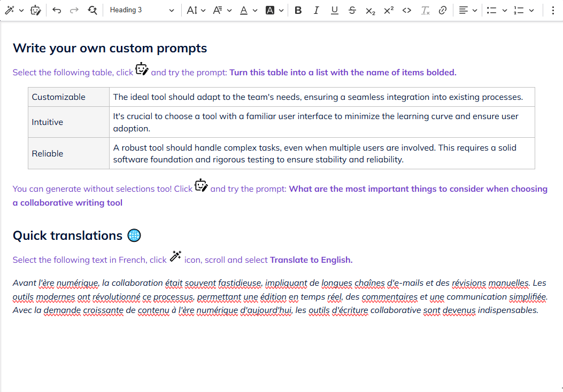The width and height of the screenshot is (563, 392).
Task: Open the three-dot more items menu
Action: tap(553, 10)
